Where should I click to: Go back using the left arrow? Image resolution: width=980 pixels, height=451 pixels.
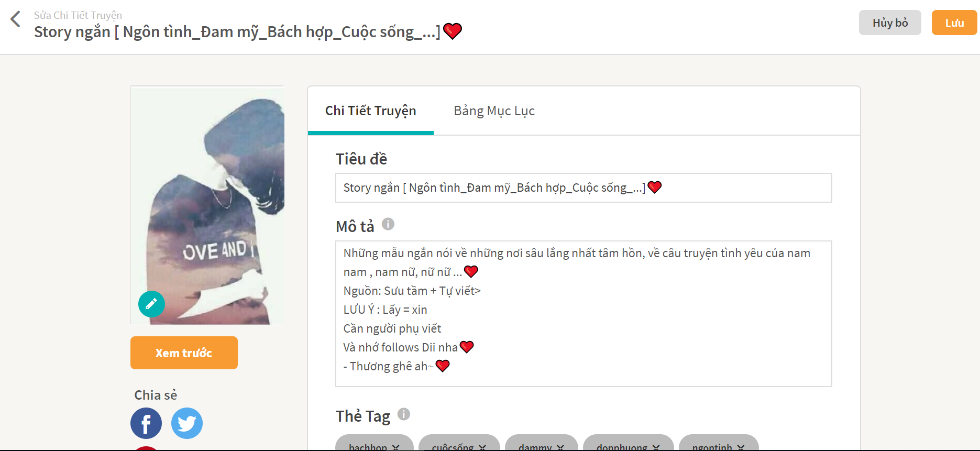pyautogui.click(x=16, y=19)
